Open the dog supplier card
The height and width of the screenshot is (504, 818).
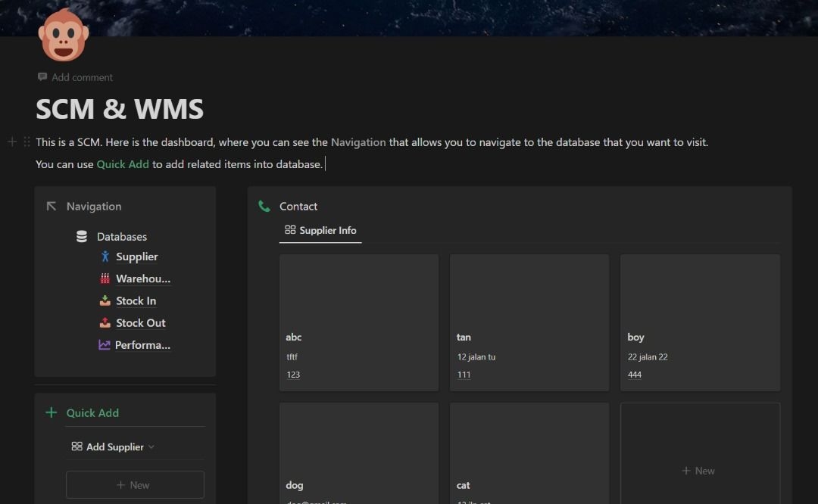tap(359, 453)
